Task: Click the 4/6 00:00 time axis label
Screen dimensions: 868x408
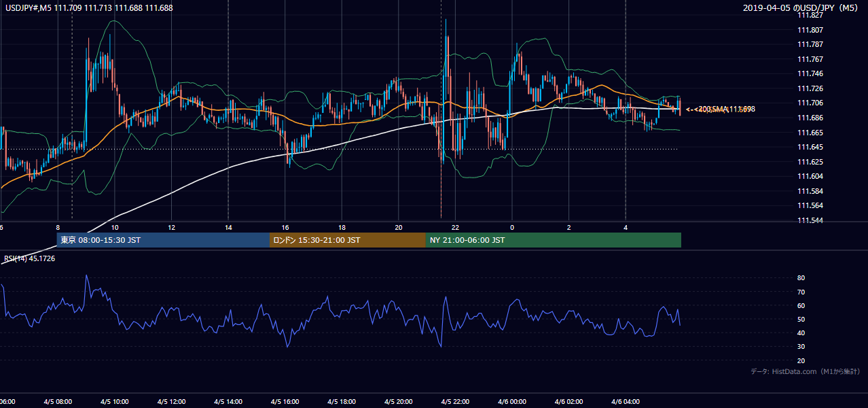Action: point(512,402)
